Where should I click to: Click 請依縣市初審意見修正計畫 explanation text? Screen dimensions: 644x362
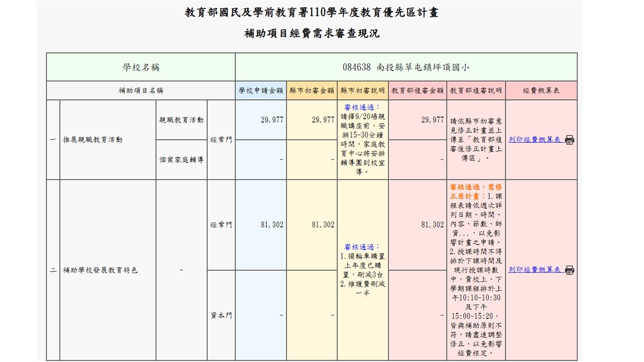(x=476, y=140)
